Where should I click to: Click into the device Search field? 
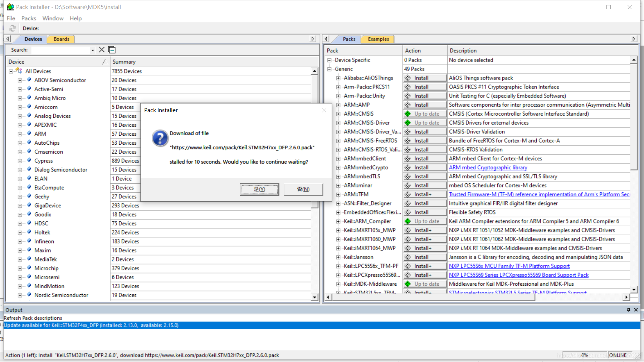(60, 50)
